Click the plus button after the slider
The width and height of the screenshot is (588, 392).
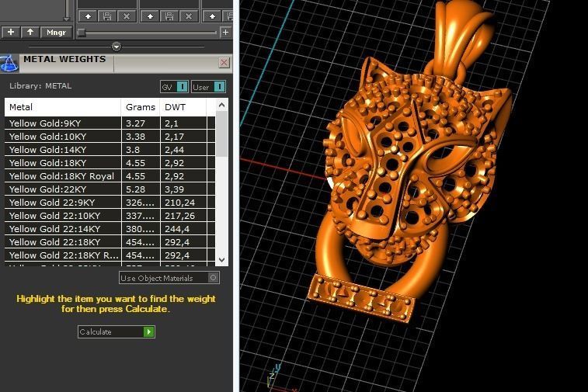pyautogui.click(x=225, y=33)
